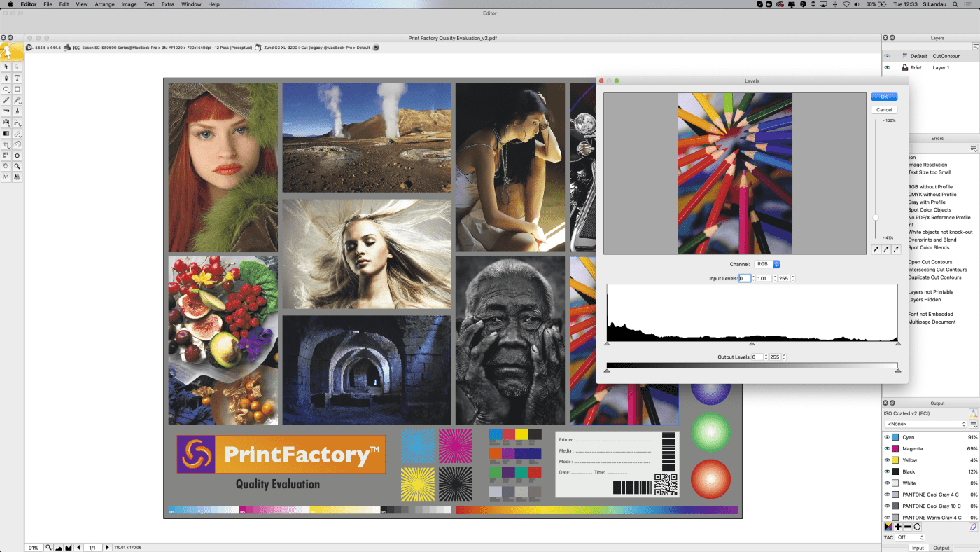Click the histogram midtone triangle marker
The width and height of the screenshot is (980, 552).
click(x=752, y=344)
